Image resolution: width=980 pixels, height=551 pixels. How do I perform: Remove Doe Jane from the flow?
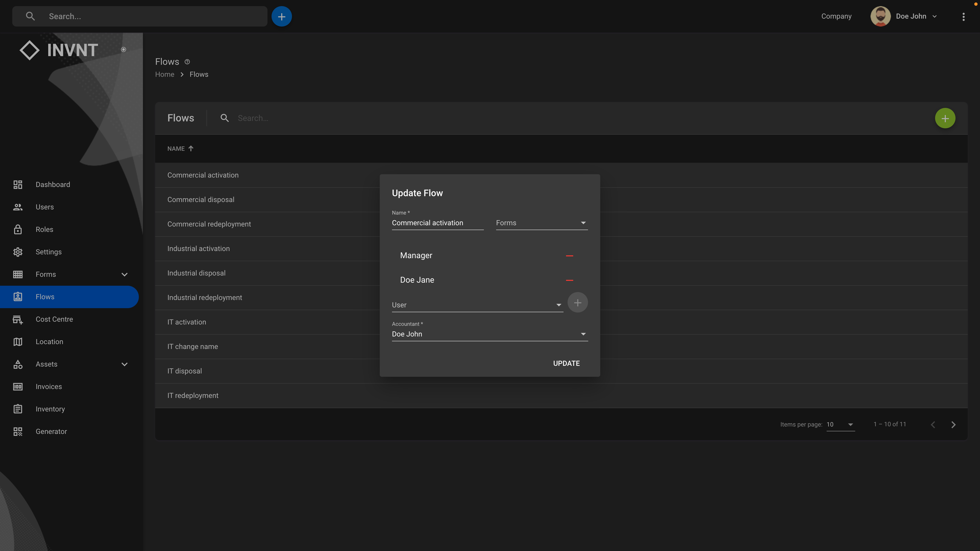coord(569,280)
